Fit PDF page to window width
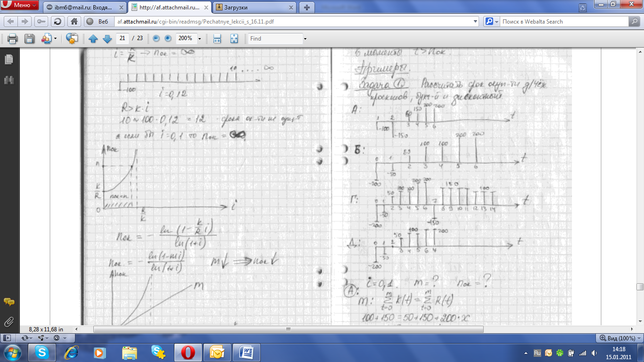This screenshot has height=362, width=644. pyautogui.click(x=217, y=39)
